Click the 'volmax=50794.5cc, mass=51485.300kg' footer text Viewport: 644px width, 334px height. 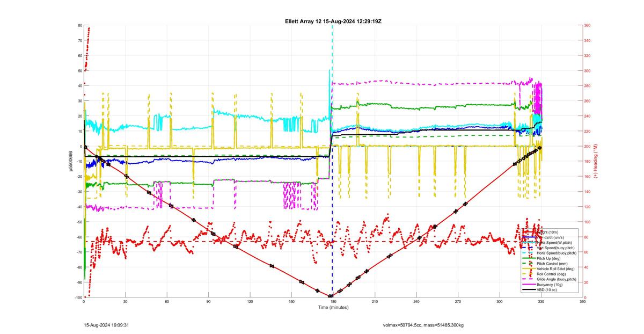tap(423, 325)
